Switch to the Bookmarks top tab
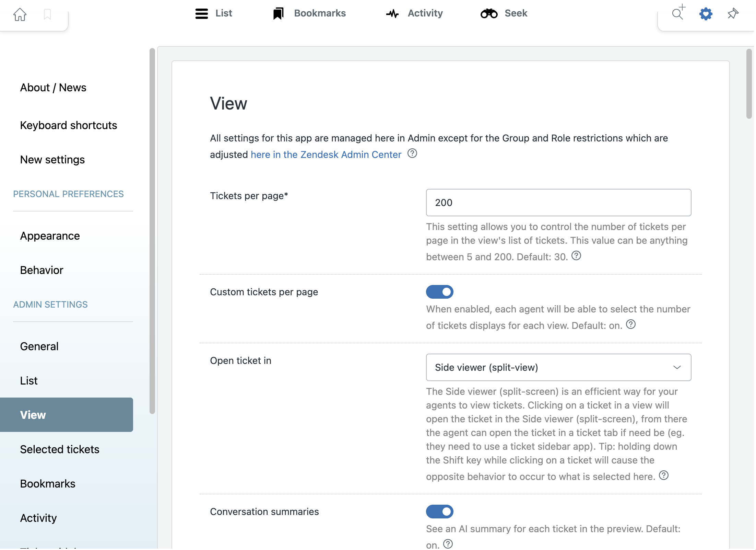This screenshot has height=550, width=756. coord(309,13)
